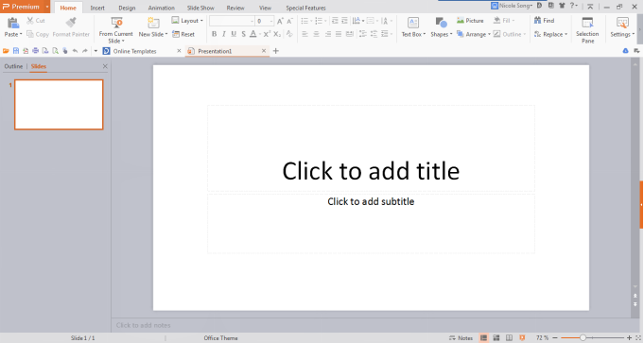Click the Paste clipboard icon
The image size is (644, 343).
(12, 23)
